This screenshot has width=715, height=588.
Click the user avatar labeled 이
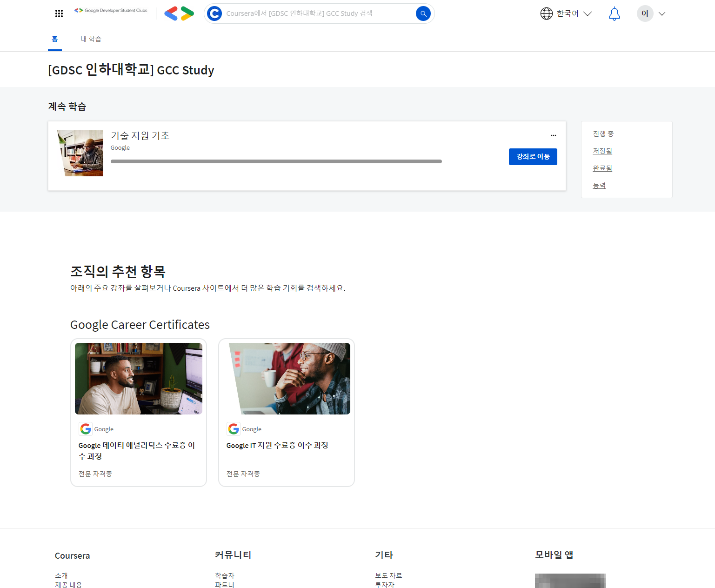645,13
